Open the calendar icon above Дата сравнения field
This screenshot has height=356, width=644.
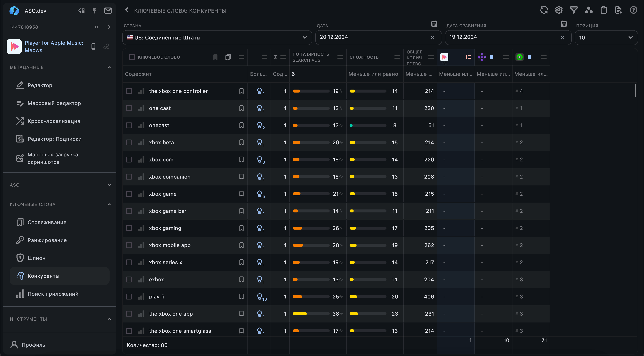(564, 24)
